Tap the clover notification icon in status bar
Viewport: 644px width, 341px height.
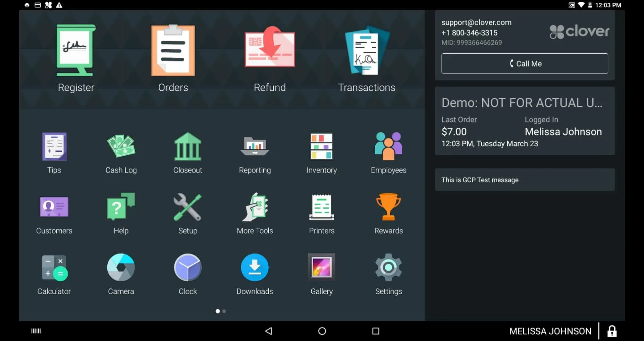pos(48,5)
